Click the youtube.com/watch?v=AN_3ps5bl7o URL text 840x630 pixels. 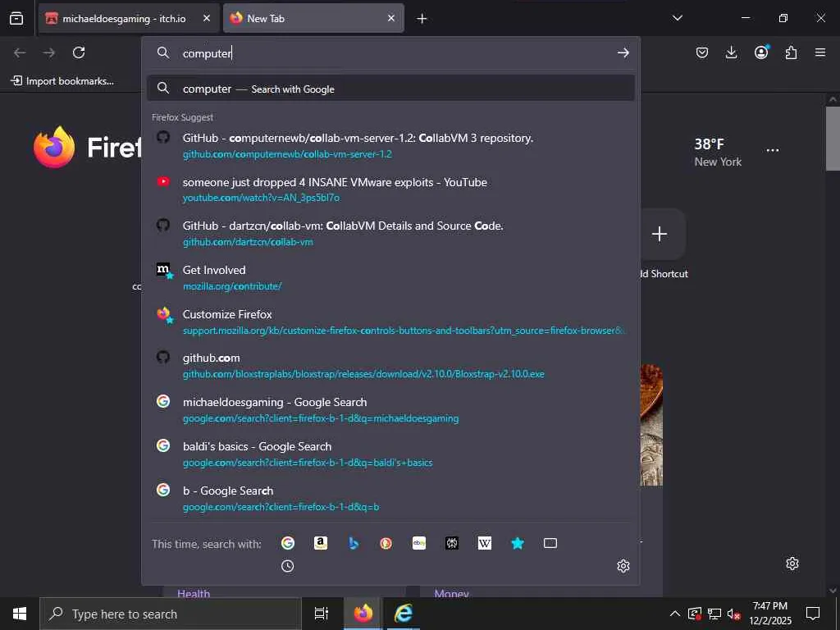261,198
